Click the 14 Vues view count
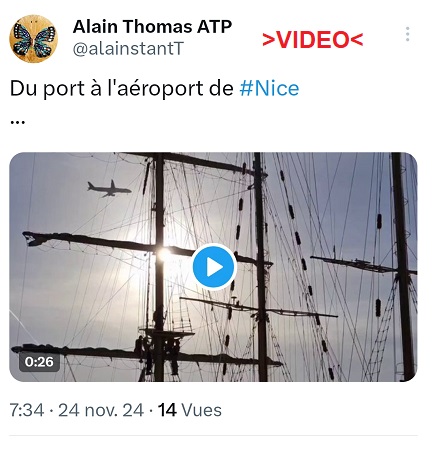This screenshot has height=454, width=432. click(x=190, y=410)
